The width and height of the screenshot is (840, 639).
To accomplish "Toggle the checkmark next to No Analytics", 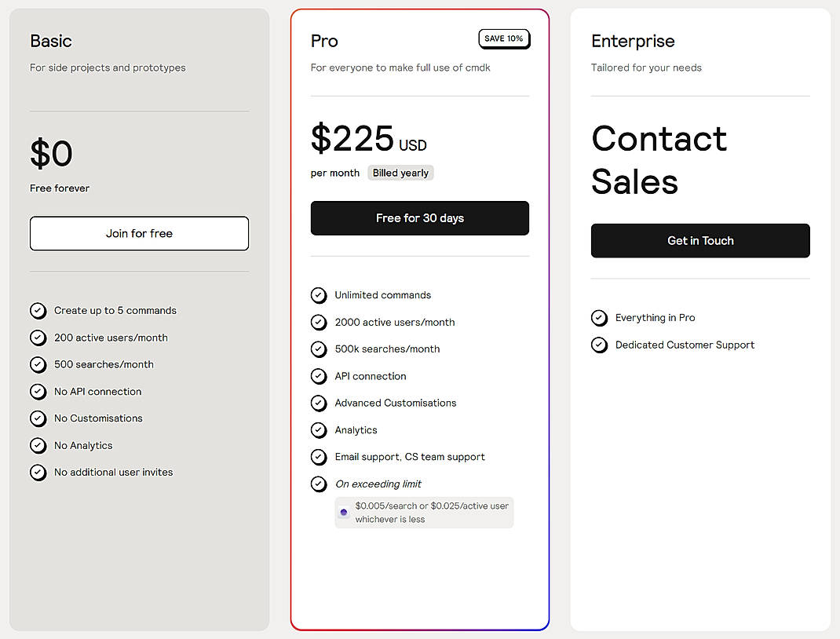I will pyautogui.click(x=38, y=445).
